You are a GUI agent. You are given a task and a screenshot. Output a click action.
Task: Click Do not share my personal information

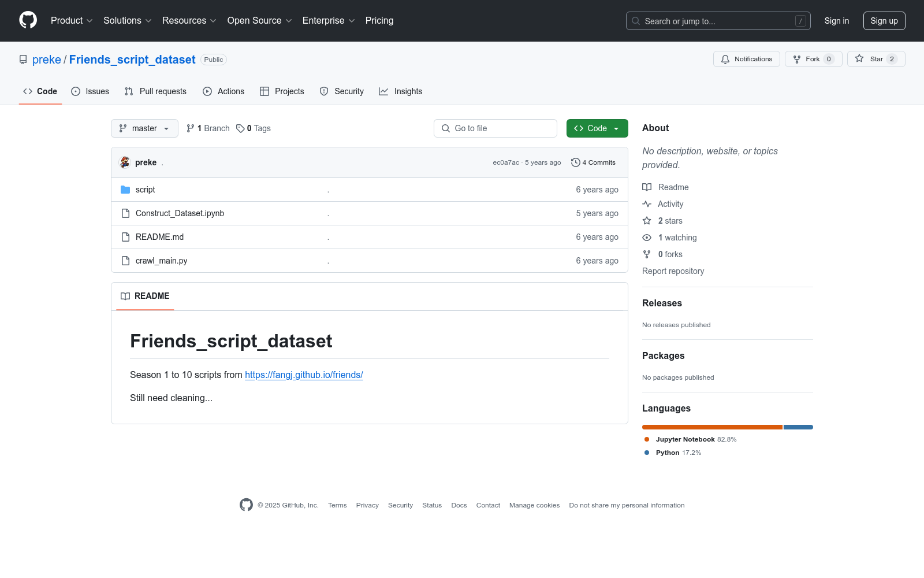tap(627, 505)
